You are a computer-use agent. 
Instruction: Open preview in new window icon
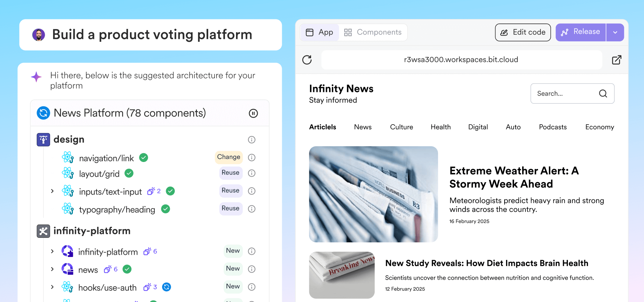[617, 60]
